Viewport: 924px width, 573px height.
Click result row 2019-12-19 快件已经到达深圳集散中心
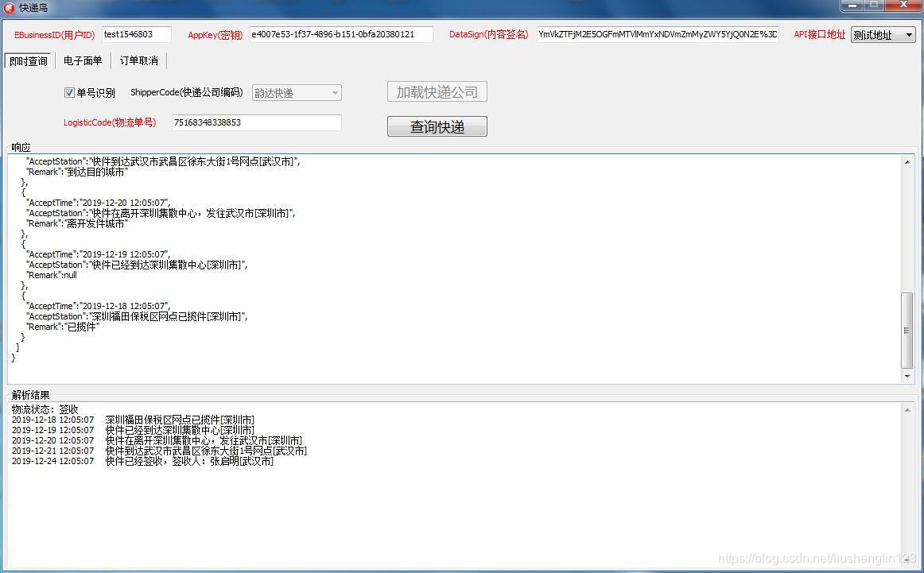click(133, 431)
